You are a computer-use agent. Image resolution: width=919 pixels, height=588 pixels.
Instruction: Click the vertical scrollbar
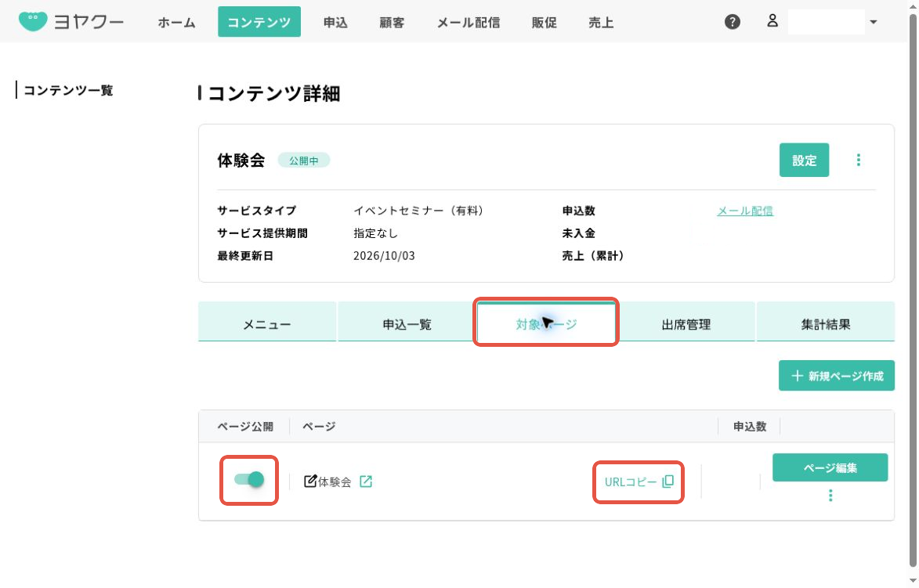(x=914, y=291)
